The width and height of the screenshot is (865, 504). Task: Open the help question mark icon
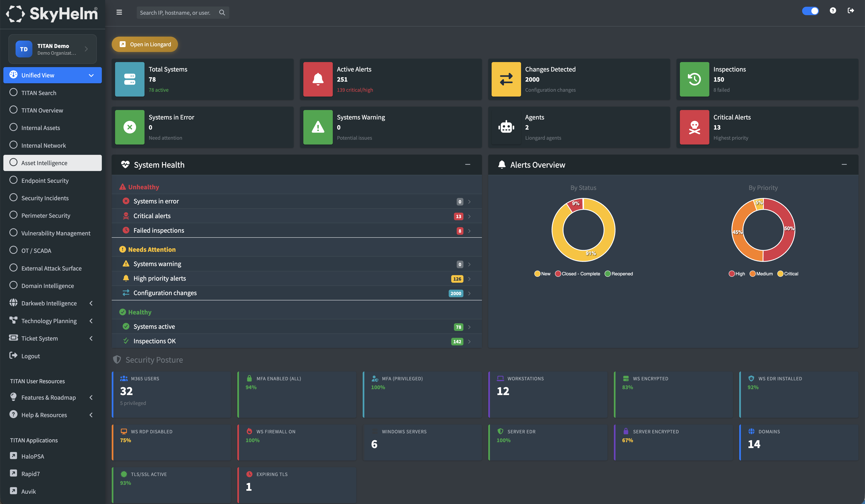(x=833, y=11)
